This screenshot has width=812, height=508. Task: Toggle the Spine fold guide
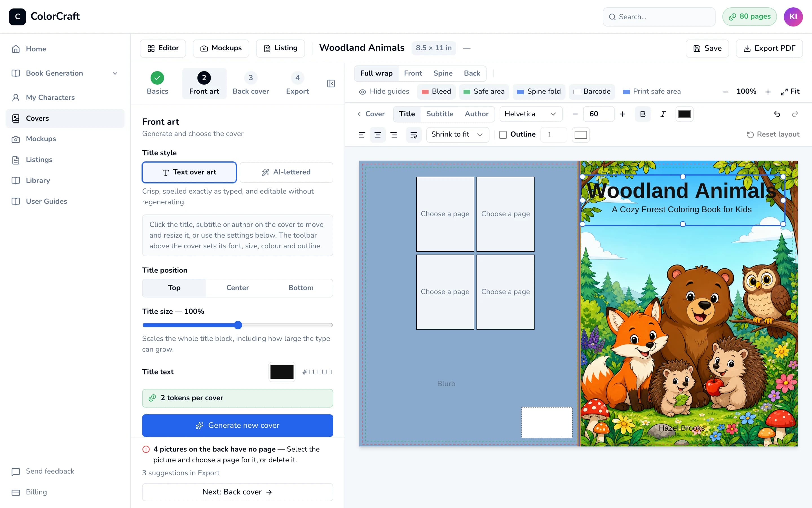click(539, 92)
